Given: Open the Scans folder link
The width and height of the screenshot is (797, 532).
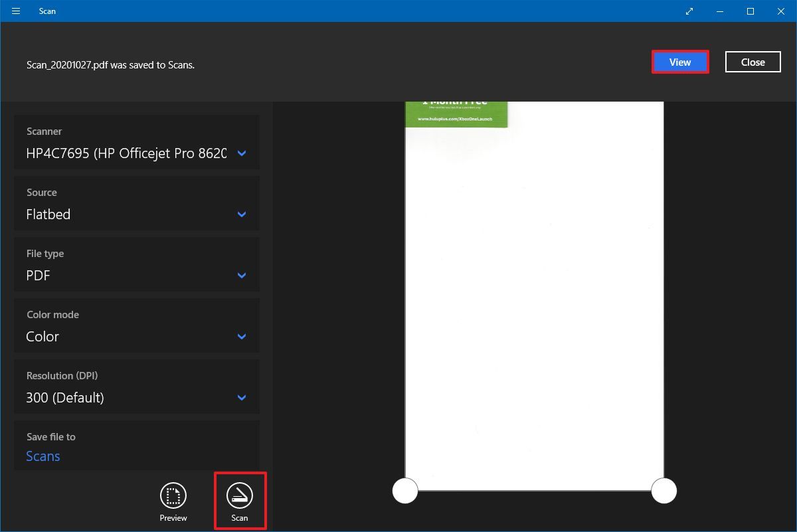Looking at the screenshot, I should tap(43, 456).
